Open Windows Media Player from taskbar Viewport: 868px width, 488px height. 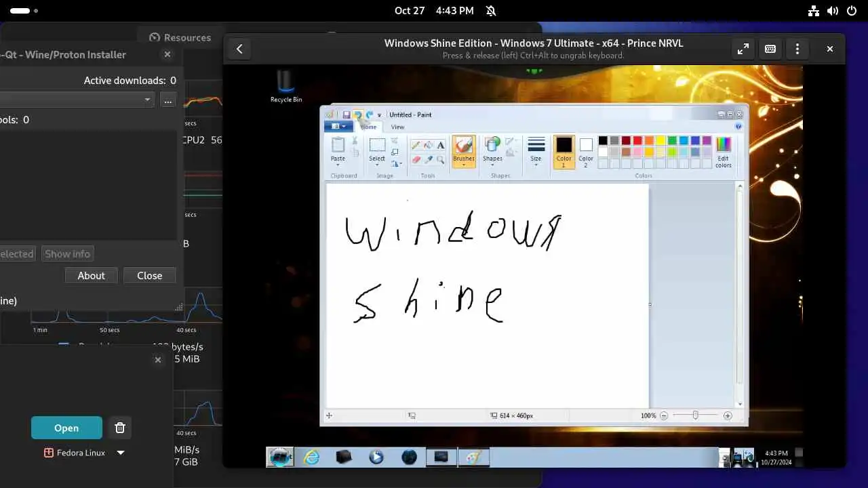click(x=376, y=457)
